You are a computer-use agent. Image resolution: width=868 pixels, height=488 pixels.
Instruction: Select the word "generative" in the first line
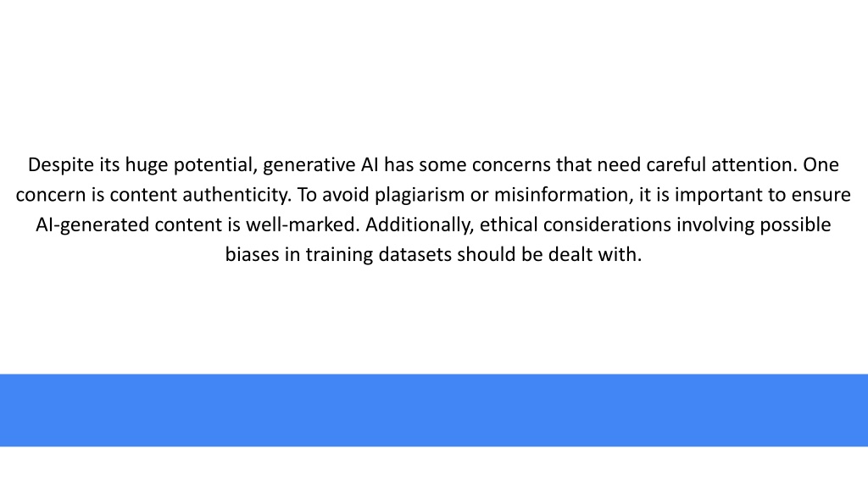point(309,165)
